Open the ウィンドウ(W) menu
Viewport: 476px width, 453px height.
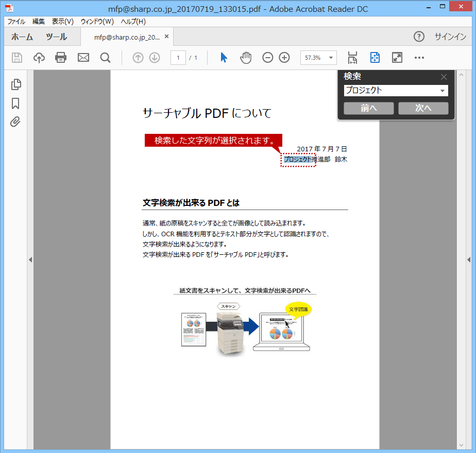click(x=97, y=22)
